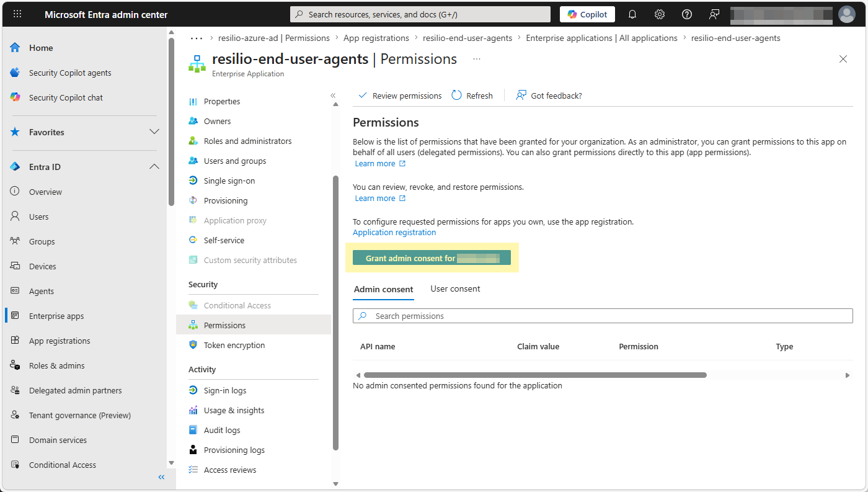Collapse the resource menu with double chevron
868x492 pixels.
333,96
